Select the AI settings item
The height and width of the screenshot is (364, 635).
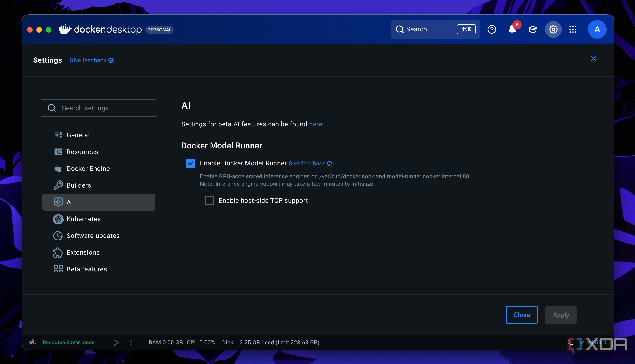click(x=99, y=202)
